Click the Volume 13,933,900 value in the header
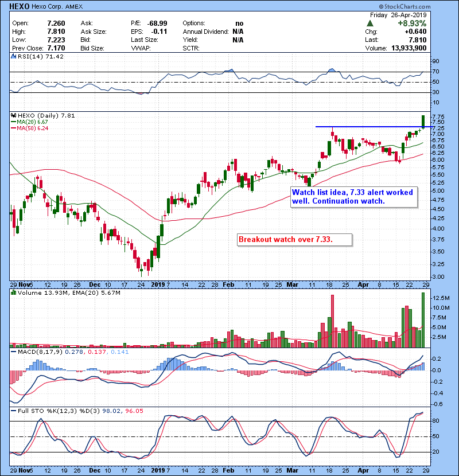Image resolution: width=459 pixels, height=476 pixels. (409, 48)
